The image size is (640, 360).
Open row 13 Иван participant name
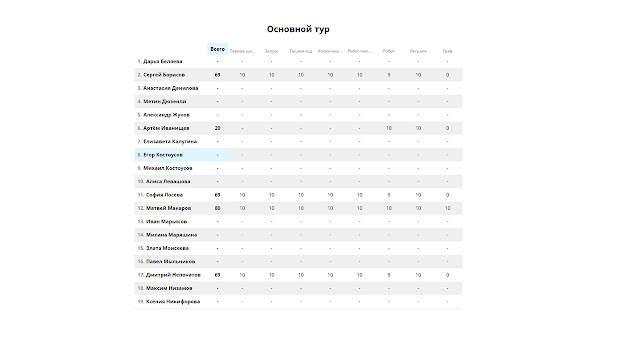tap(167, 222)
